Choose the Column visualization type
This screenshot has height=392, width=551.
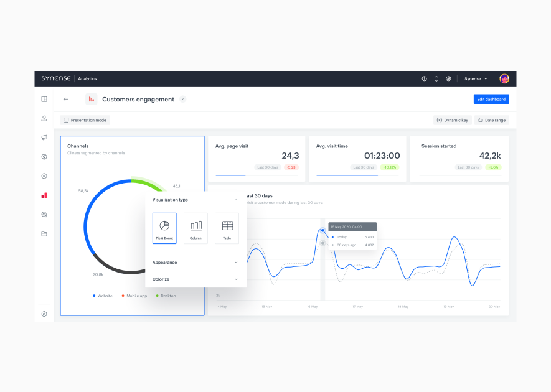click(195, 228)
